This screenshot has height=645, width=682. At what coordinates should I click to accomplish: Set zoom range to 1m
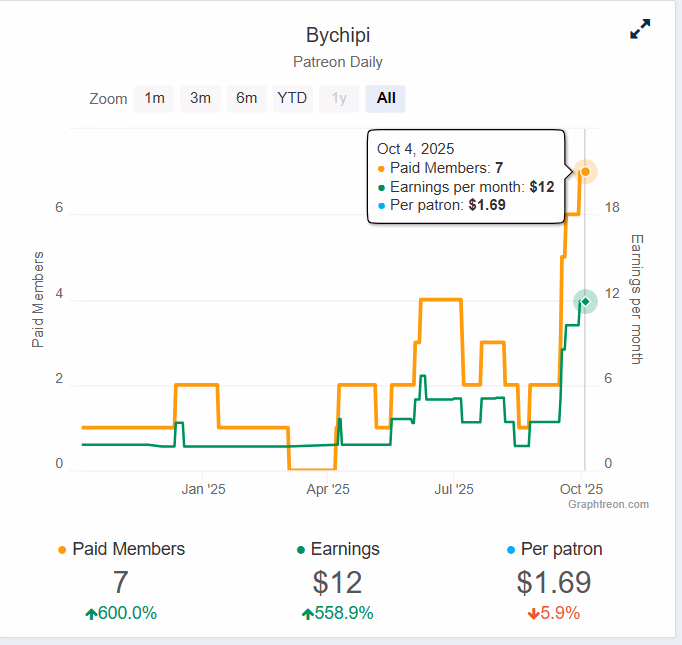(154, 98)
